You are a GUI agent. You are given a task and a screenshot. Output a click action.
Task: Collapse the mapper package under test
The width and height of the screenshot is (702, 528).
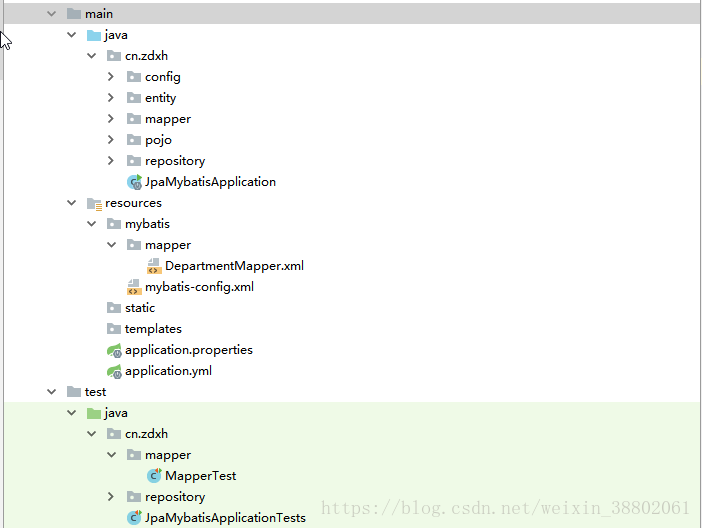(112, 455)
